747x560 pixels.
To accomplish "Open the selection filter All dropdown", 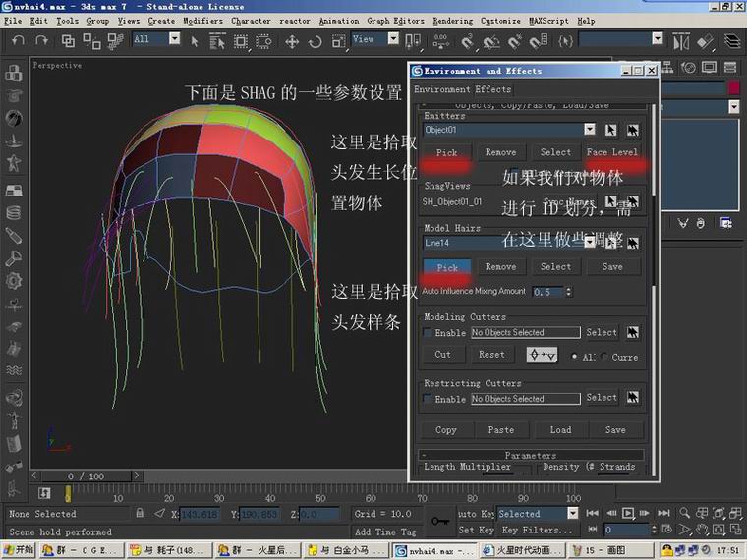I will tap(174, 38).
